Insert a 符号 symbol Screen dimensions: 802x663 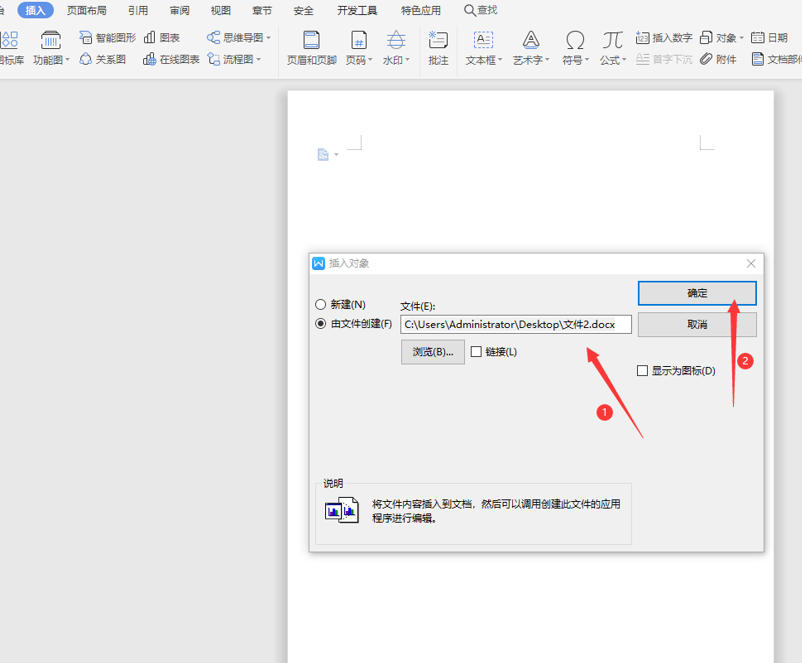click(x=575, y=48)
